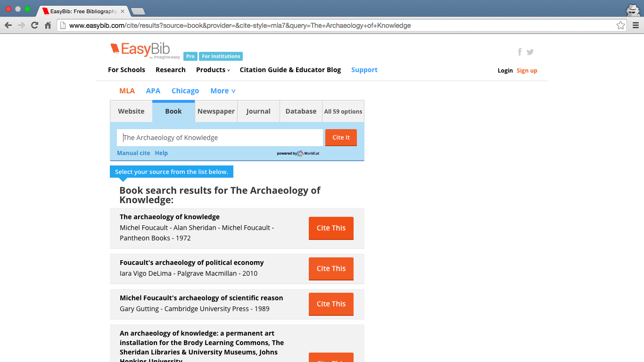Choose the Chicago citation style
Image resolution: width=644 pixels, height=362 pixels.
point(185,91)
